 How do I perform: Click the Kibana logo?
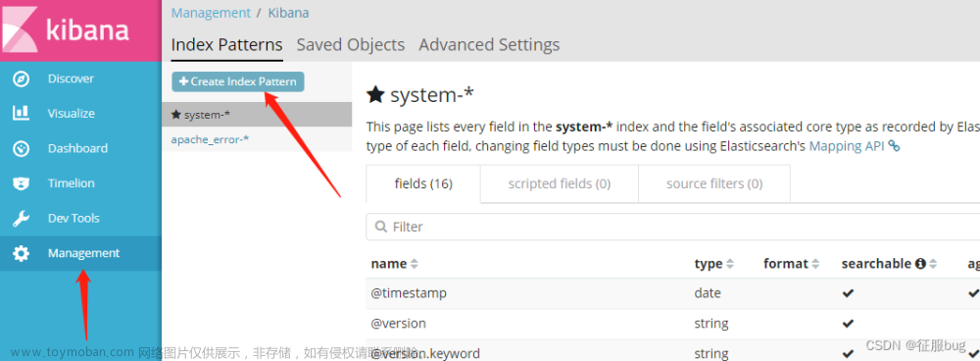click(80, 30)
